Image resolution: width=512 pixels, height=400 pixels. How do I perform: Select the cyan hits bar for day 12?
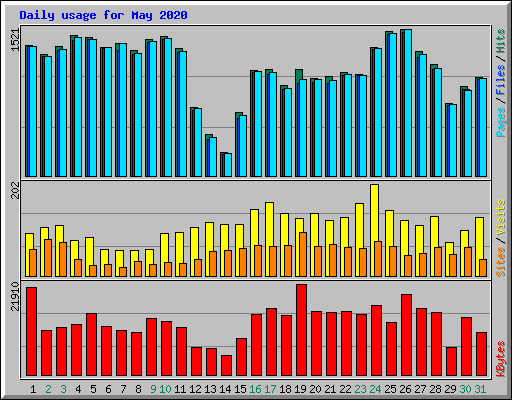[x=198, y=142]
